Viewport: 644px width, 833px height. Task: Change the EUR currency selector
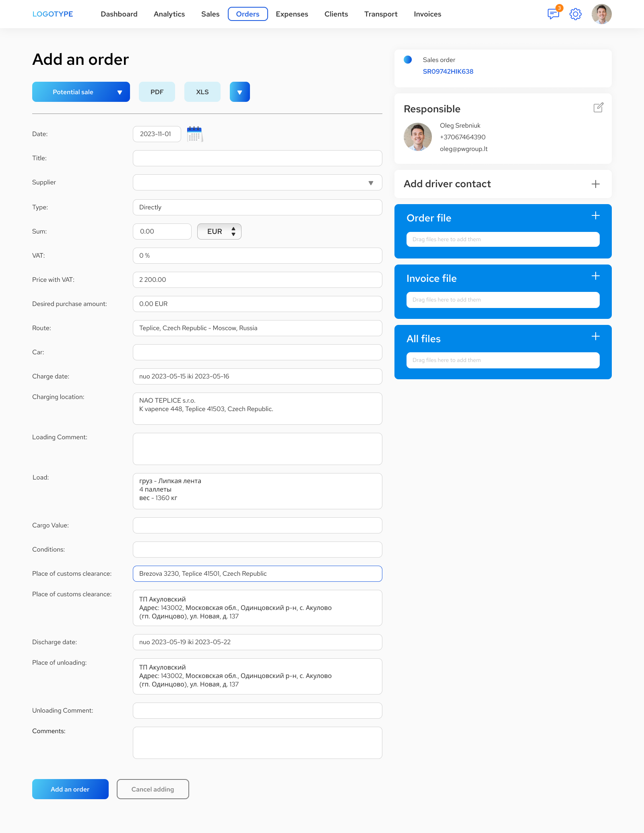click(219, 232)
